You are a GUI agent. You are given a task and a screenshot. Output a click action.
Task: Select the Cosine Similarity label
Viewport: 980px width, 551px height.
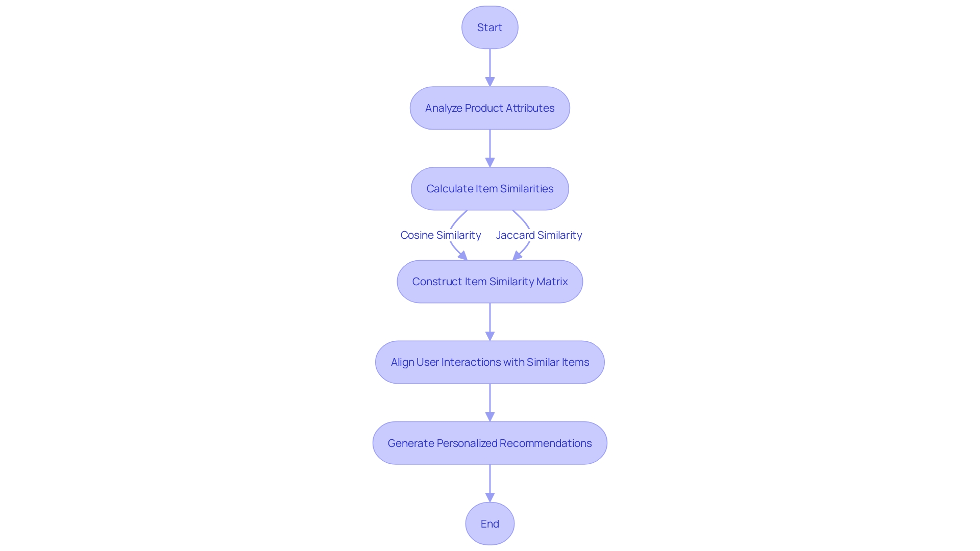coord(440,235)
